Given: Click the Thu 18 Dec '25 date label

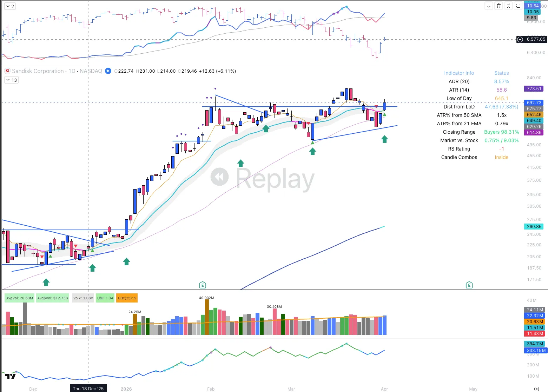Looking at the screenshot, I should pos(88,388).
